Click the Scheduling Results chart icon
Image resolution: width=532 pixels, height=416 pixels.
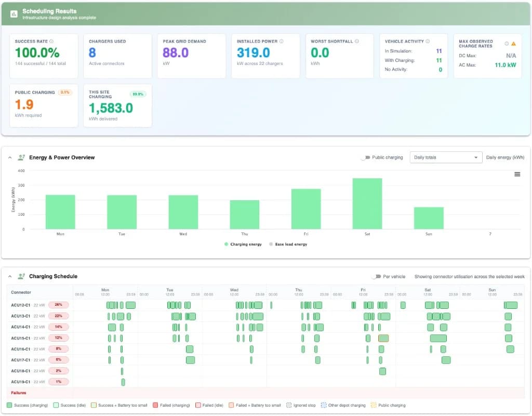coord(14,14)
